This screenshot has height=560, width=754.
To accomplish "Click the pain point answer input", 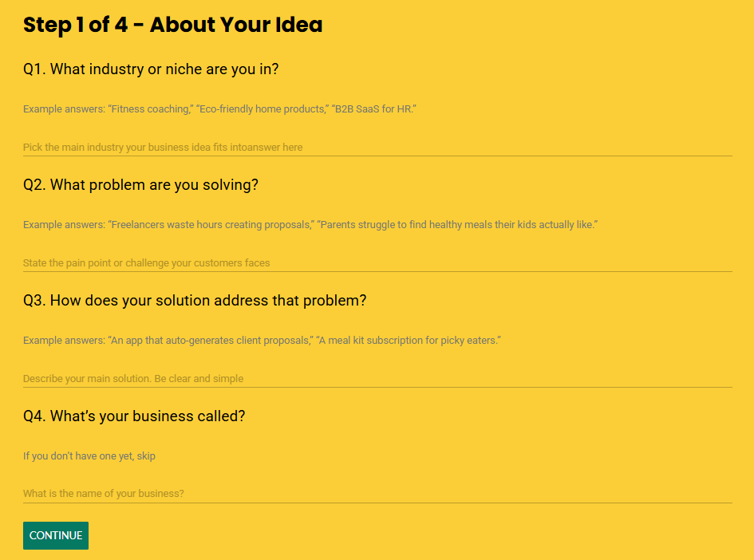I will 377,262.
